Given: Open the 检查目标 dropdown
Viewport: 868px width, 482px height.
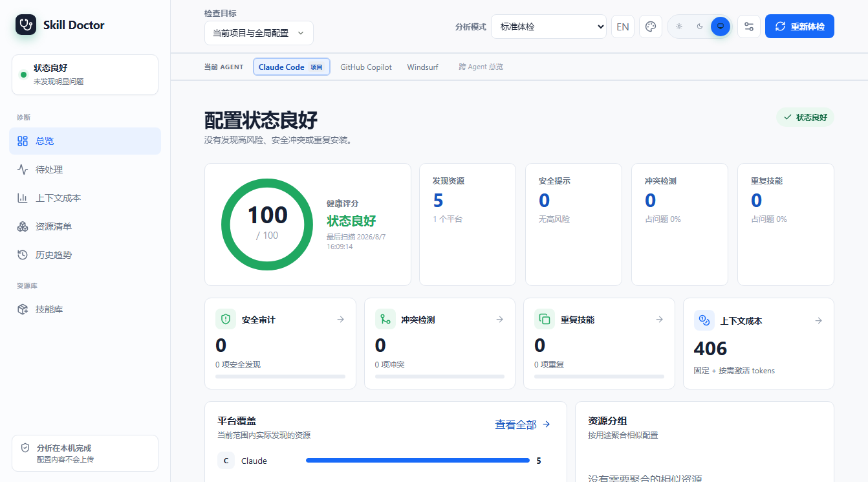Looking at the screenshot, I should tap(259, 33).
